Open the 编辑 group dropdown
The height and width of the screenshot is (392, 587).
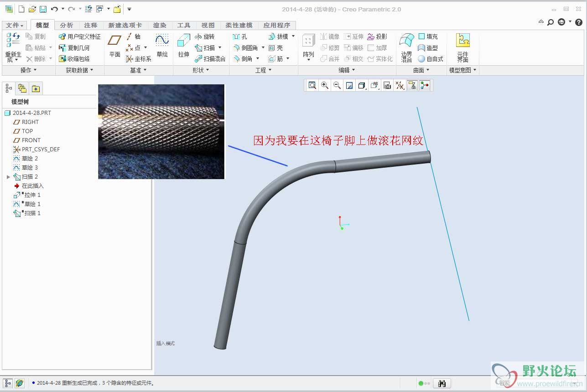[x=347, y=70]
